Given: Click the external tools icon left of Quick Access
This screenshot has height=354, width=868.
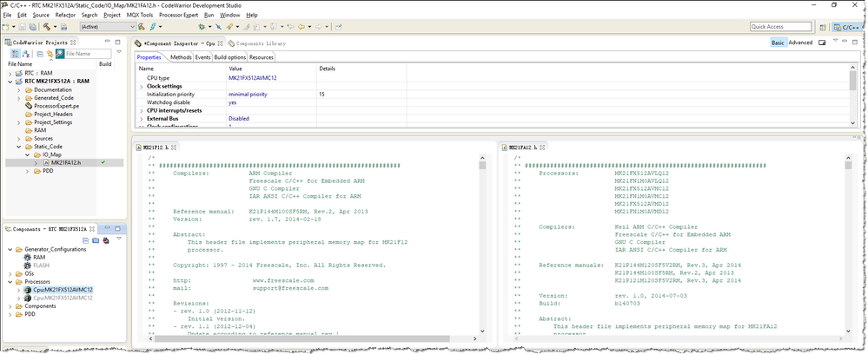Looking at the screenshot, I should click(338, 26).
